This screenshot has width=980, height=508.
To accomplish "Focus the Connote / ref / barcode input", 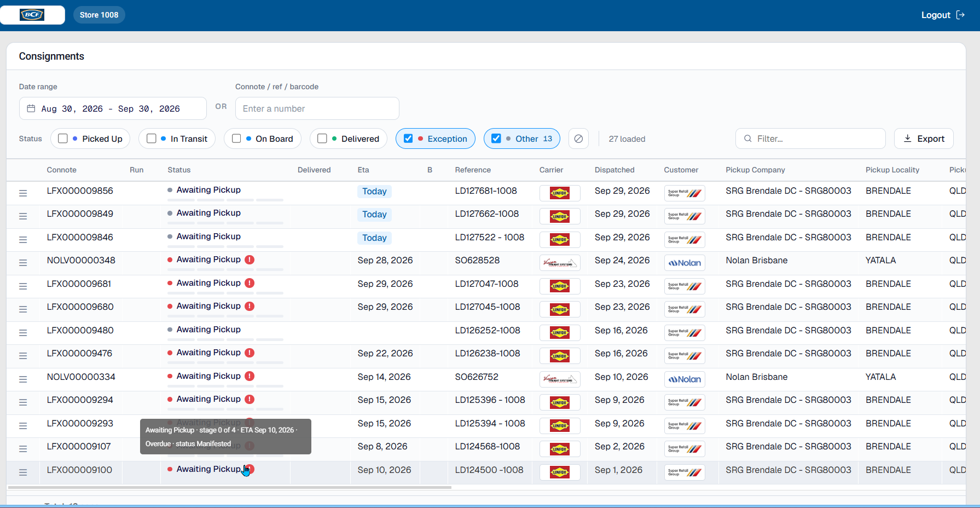I will [x=317, y=108].
